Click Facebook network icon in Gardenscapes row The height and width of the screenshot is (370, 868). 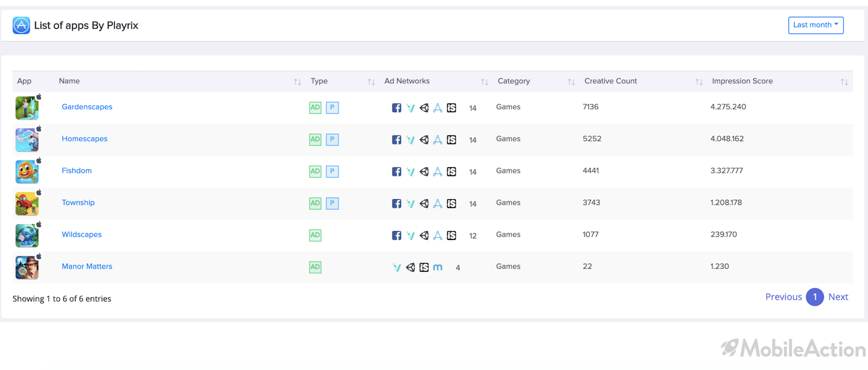pyautogui.click(x=397, y=108)
